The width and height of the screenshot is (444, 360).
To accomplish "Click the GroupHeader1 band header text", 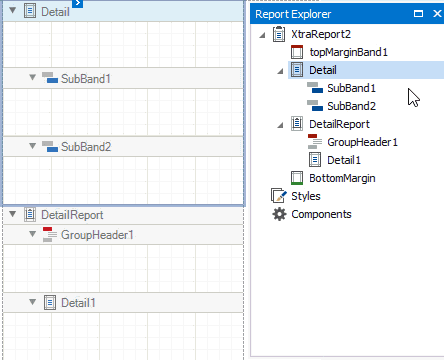I will [97, 235].
